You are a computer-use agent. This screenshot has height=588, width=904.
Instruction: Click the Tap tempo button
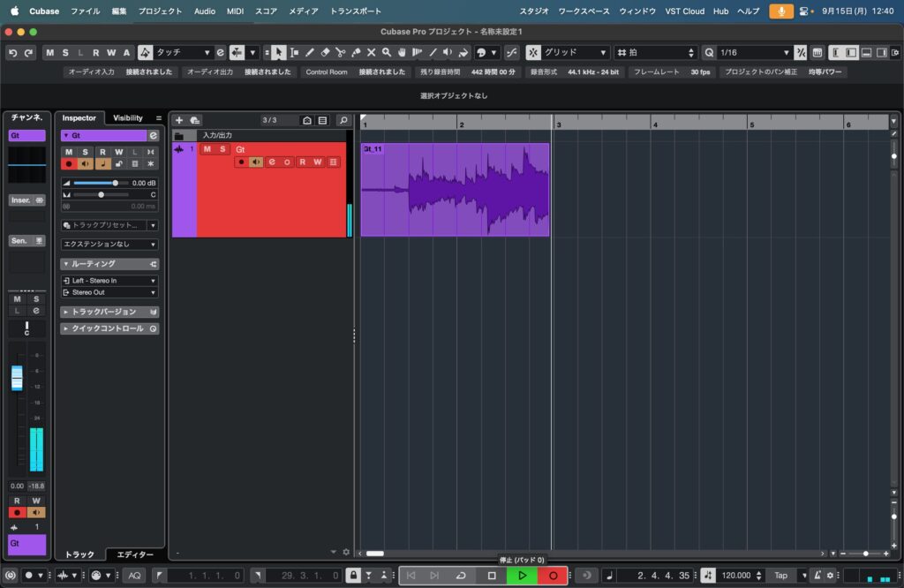[780, 576]
